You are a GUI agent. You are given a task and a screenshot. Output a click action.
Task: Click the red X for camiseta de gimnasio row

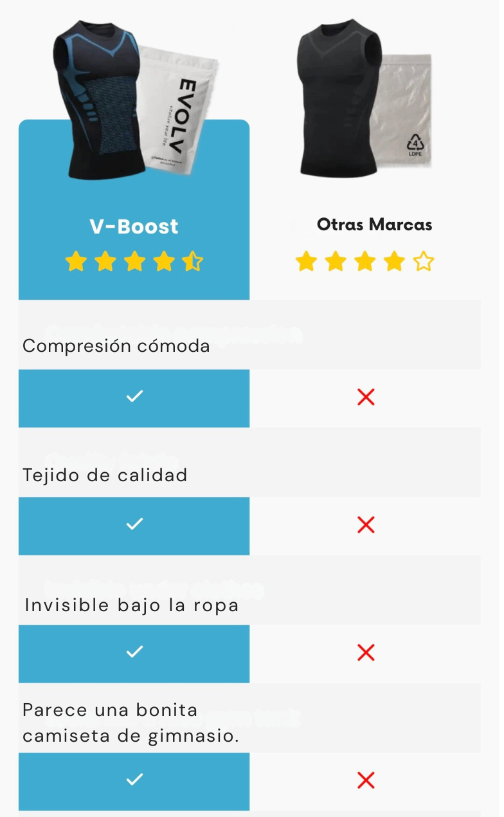[x=366, y=780]
